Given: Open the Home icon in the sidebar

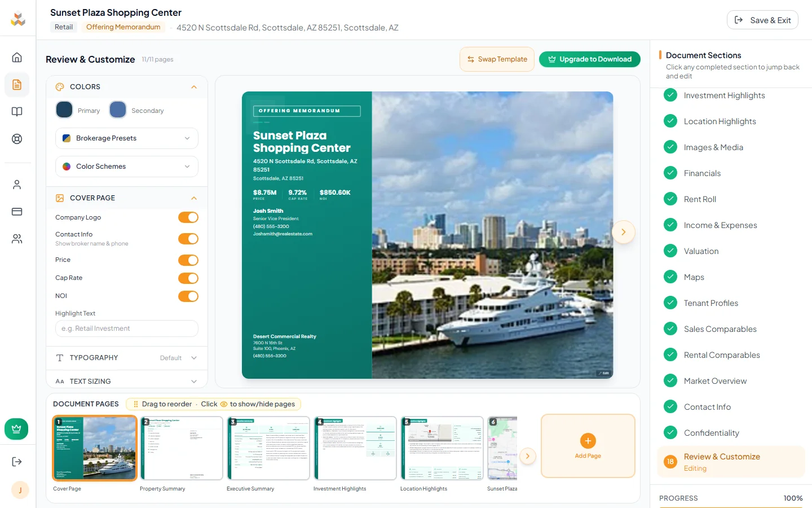Looking at the screenshot, I should [x=17, y=57].
